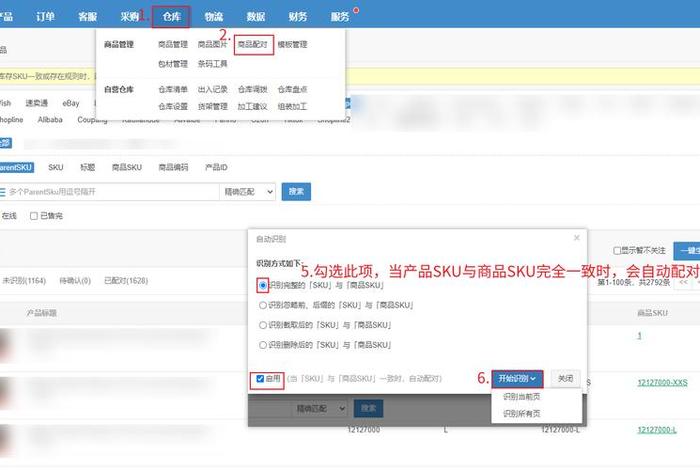Select 货架管理 in the warehouse submenu
This screenshot has width=700, height=470.
pos(212,106)
